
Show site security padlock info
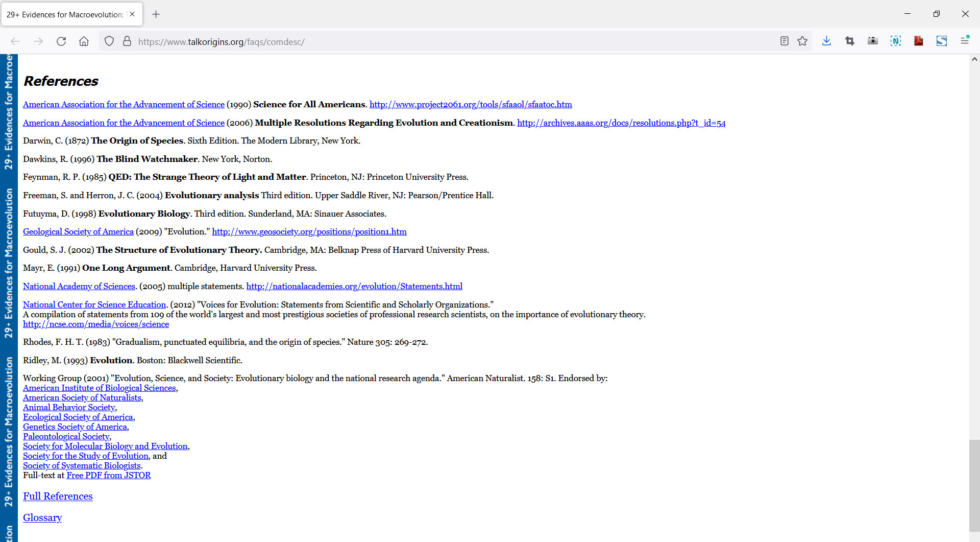tap(127, 41)
